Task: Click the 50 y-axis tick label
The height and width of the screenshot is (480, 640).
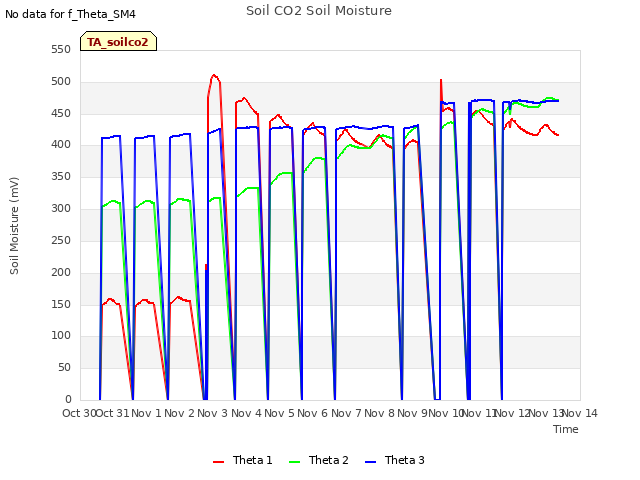Action: pyautogui.click(x=64, y=367)
